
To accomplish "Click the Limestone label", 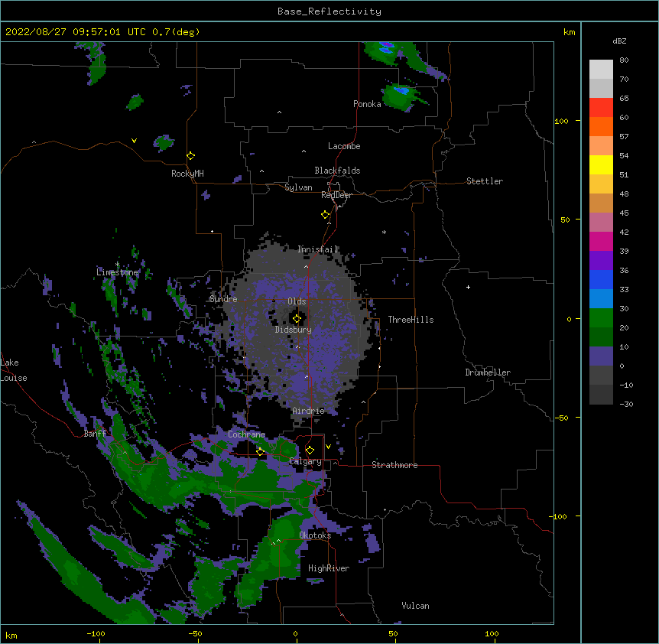I will point(117,272).
